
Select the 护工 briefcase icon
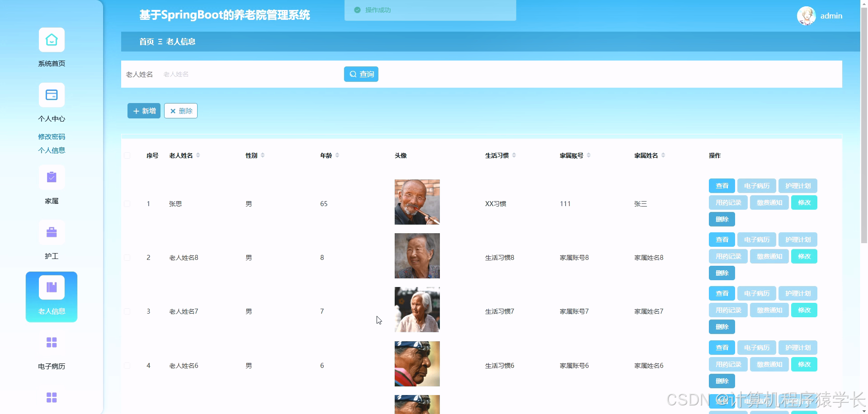(51, 232)
